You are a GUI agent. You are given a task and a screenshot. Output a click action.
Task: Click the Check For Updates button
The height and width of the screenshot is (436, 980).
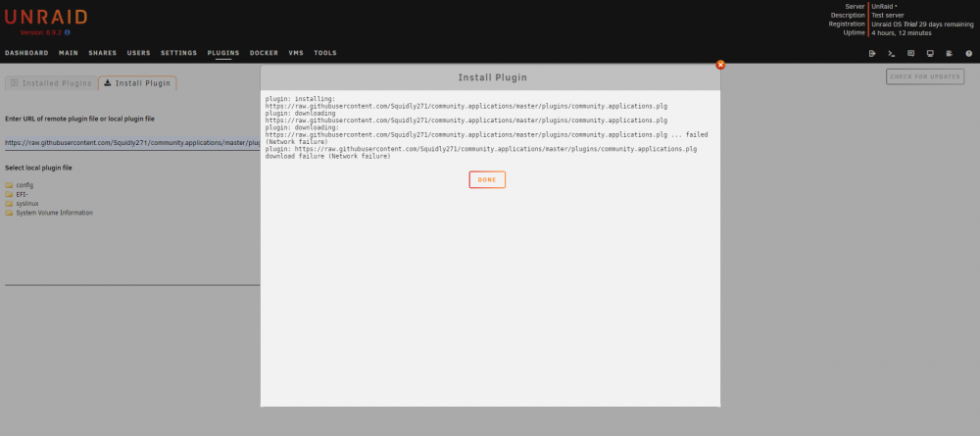tap(925, 76)
